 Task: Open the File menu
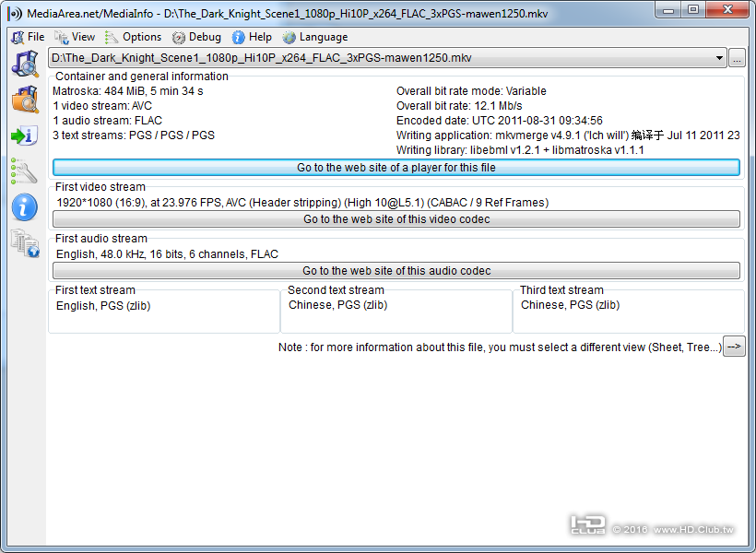coord(28,37)
